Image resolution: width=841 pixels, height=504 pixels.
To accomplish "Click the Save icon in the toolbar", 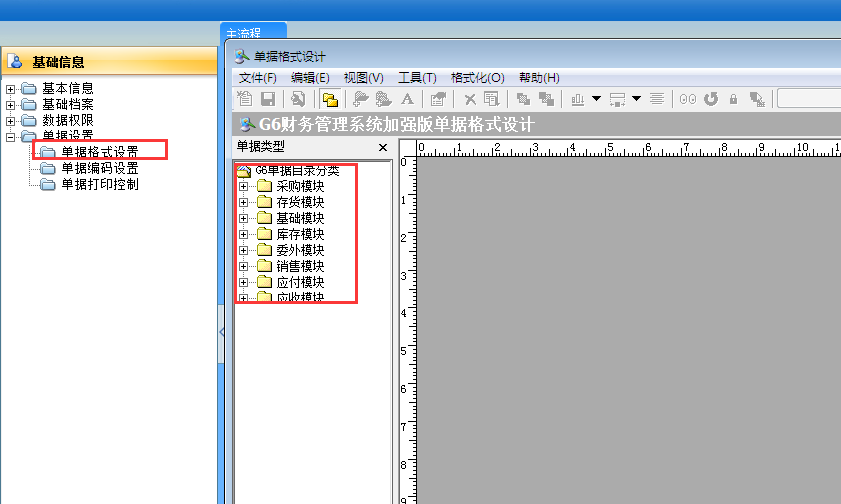I will coord(268,99).
